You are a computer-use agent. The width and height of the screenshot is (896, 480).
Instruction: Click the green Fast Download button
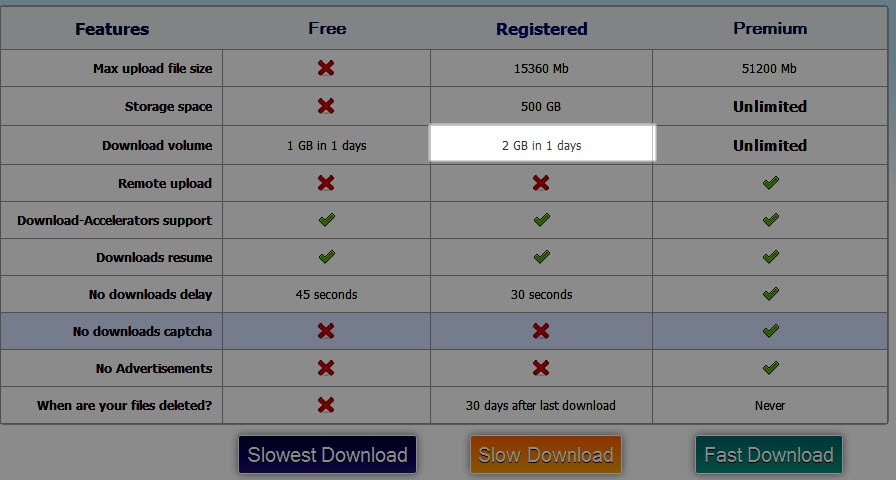pos(769,455)
